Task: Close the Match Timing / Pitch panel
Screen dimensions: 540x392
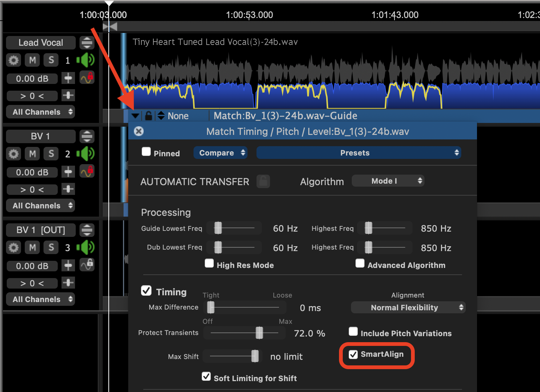Action: pos(139,131)
